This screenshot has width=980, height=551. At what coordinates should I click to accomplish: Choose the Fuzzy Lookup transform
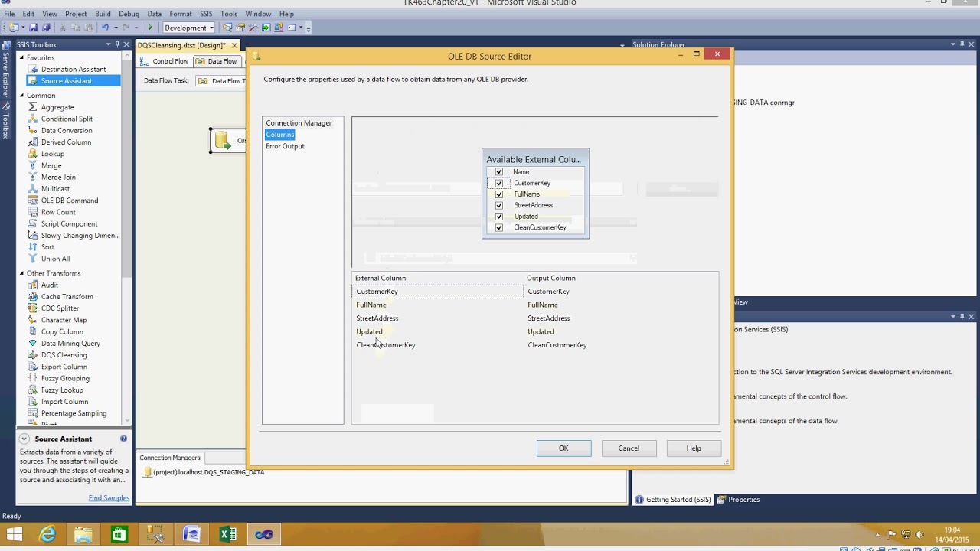click(62, 390)
